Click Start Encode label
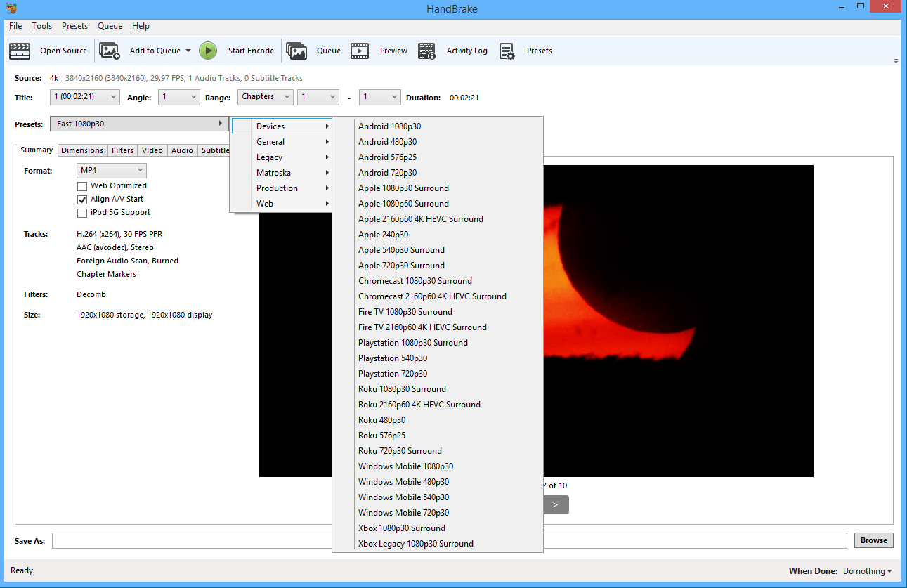907x588 pixels. 251,51
